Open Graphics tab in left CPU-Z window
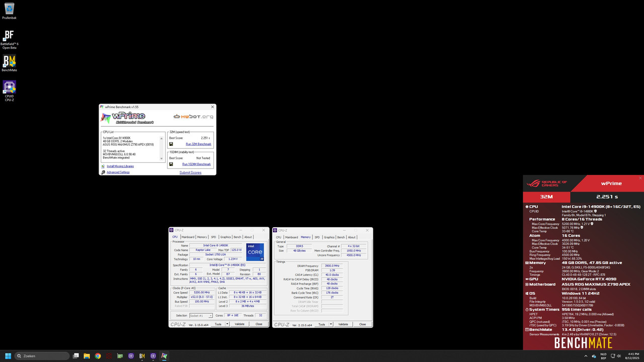 [x=225, y=237]
